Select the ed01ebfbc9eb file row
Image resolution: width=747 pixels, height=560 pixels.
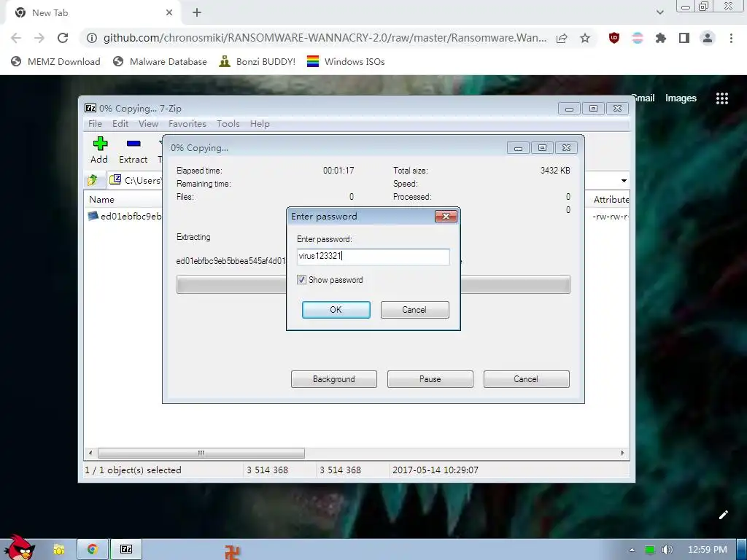[124, 216]
